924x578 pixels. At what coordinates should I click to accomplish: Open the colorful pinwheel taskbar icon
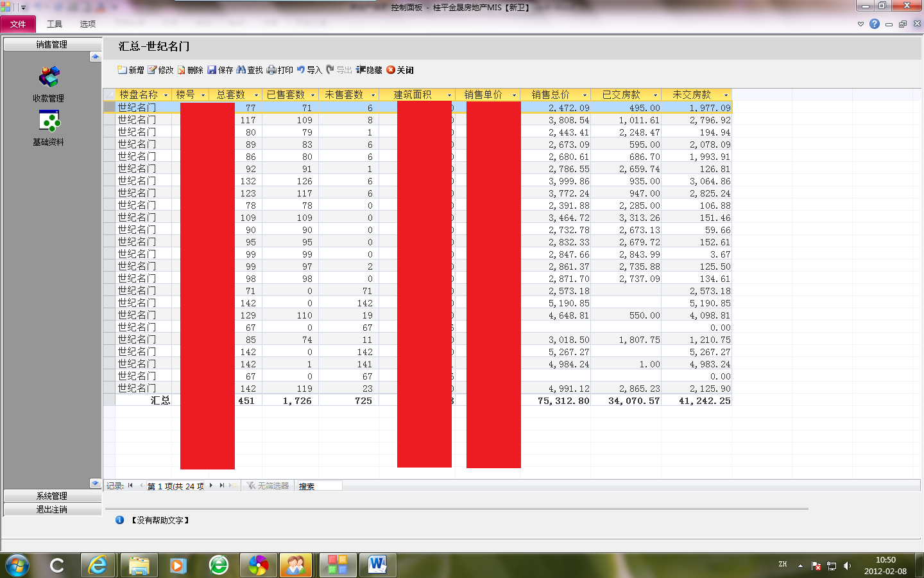coord(259,565)
